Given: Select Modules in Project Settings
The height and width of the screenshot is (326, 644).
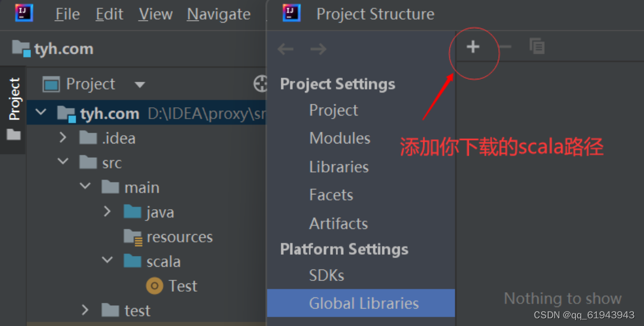Looking at the screenshot, I should click(340, 138).
